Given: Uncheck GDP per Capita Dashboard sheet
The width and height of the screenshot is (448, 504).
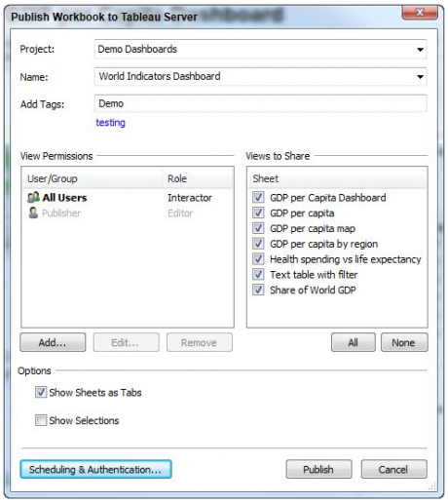Looking at the screenshot, I should (x=258, y=197).
